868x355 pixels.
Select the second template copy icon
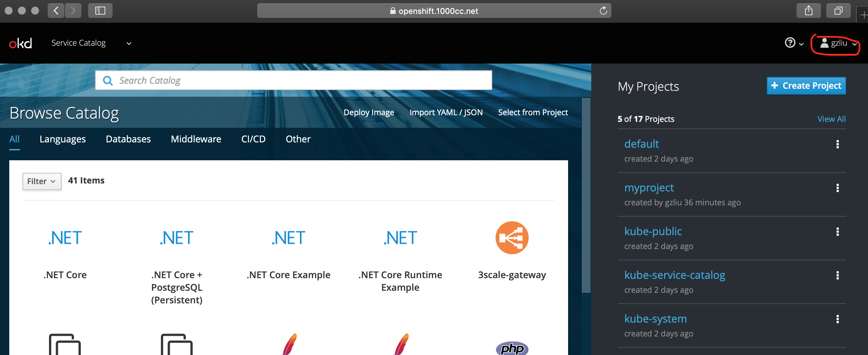(x=176, y=344)
